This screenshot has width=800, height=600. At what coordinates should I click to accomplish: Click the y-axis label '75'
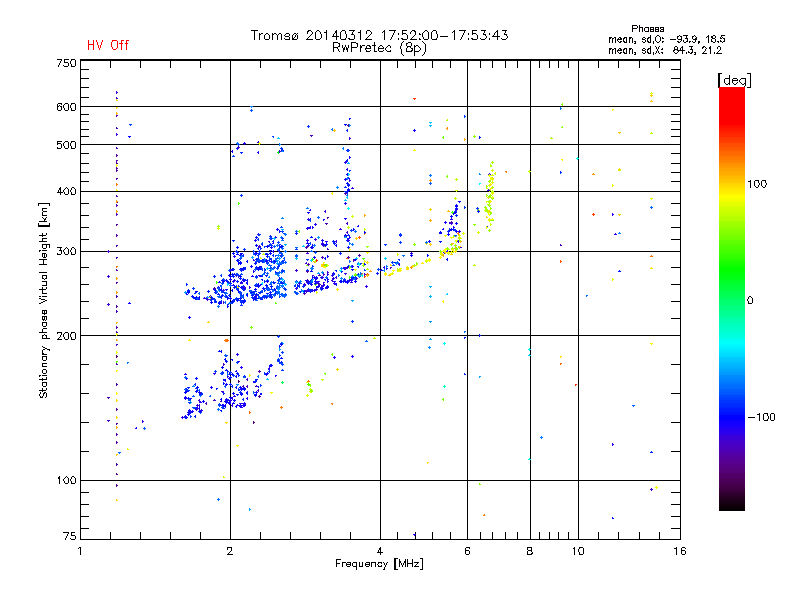click(x=70, y=536)
